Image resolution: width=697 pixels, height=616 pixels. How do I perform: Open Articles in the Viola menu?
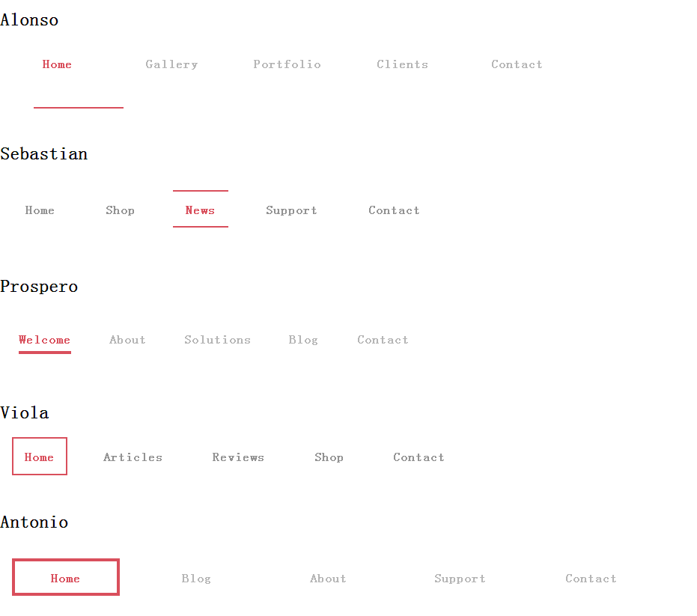[133, 457]
